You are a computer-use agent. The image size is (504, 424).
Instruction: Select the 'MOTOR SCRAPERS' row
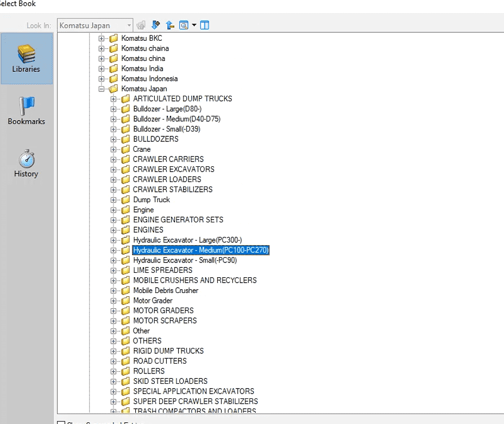pyautogui.click(x=165, y=321)
